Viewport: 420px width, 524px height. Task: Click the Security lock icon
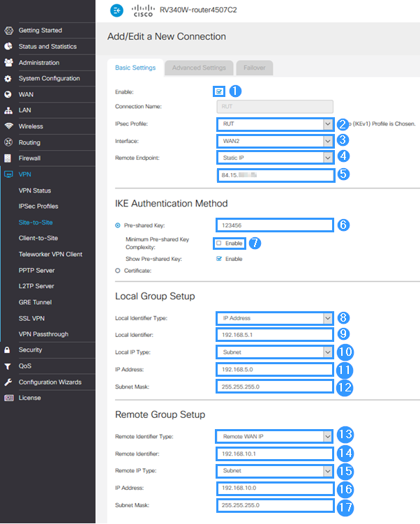pyautogui.click(x=8, y=350)
